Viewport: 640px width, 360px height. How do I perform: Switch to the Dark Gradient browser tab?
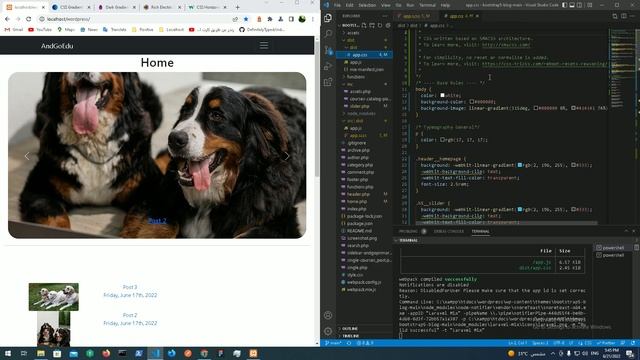[116, 7]
